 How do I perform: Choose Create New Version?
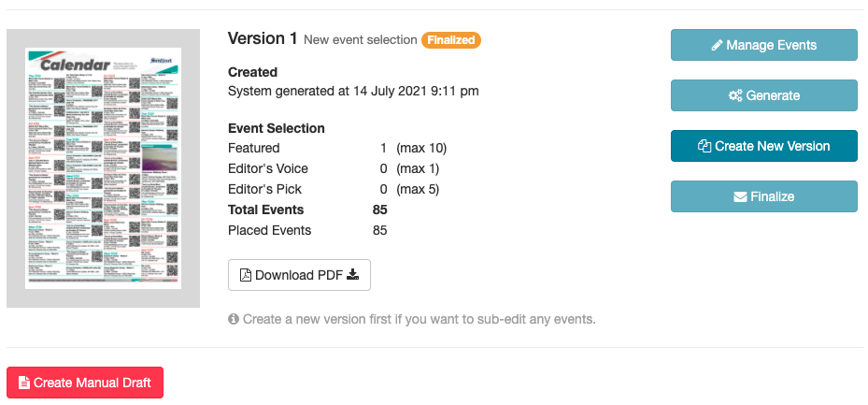point(764,146)
